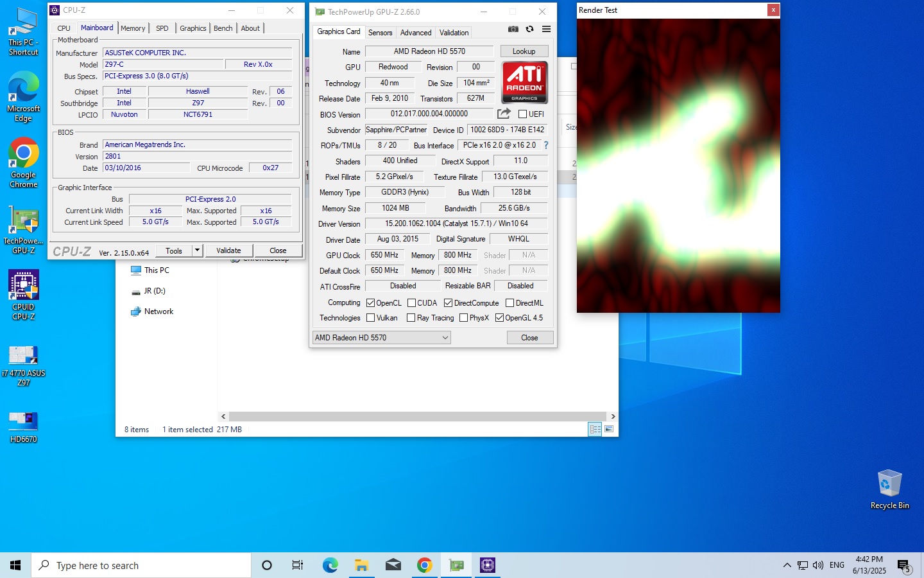Switch to the Bench tab in CPU-Z
Viewport: 924px width, 578px height.
[x=223, y=28]
